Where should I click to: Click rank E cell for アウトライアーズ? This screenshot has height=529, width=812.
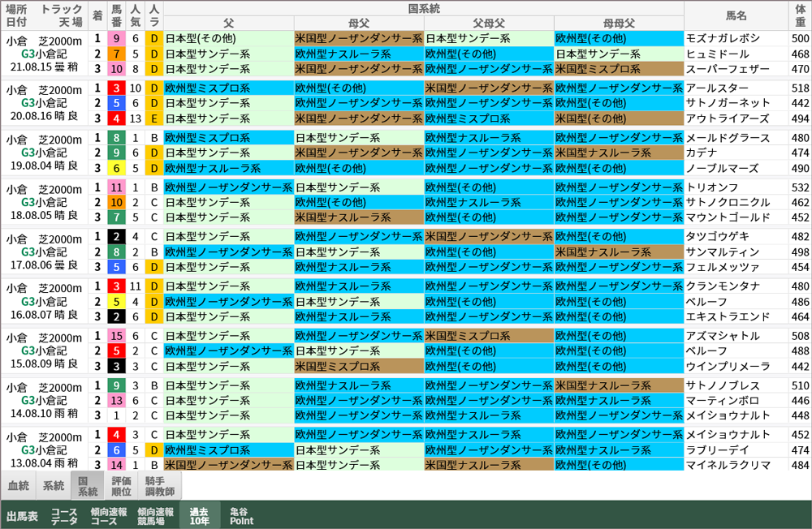click(153, 118)
